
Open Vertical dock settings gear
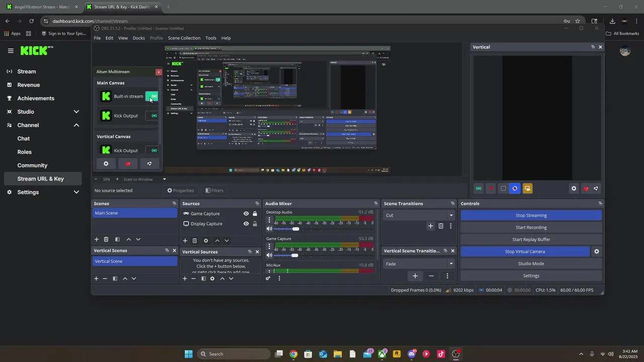click(x=574, y=189)
